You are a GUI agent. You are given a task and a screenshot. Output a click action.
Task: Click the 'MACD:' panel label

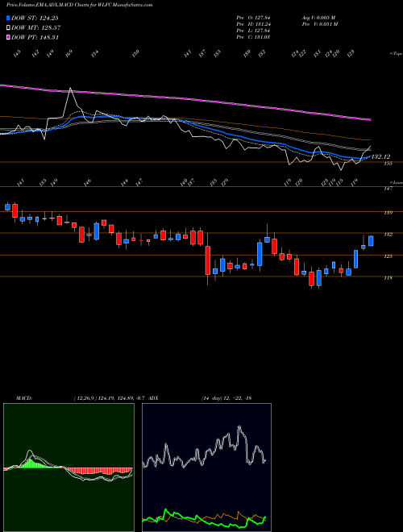tap(24, 397)
